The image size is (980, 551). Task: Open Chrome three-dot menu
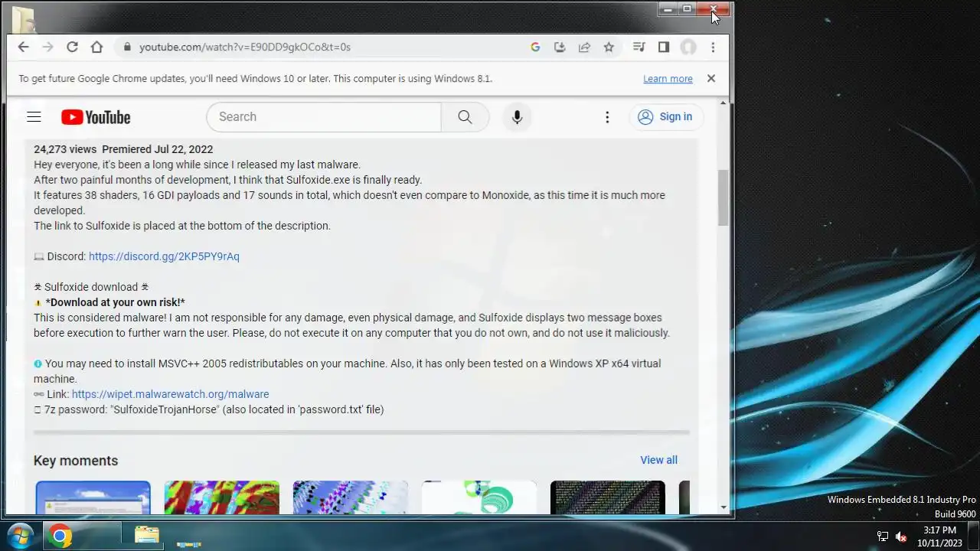pyautogui.click(x=713, y=47)
